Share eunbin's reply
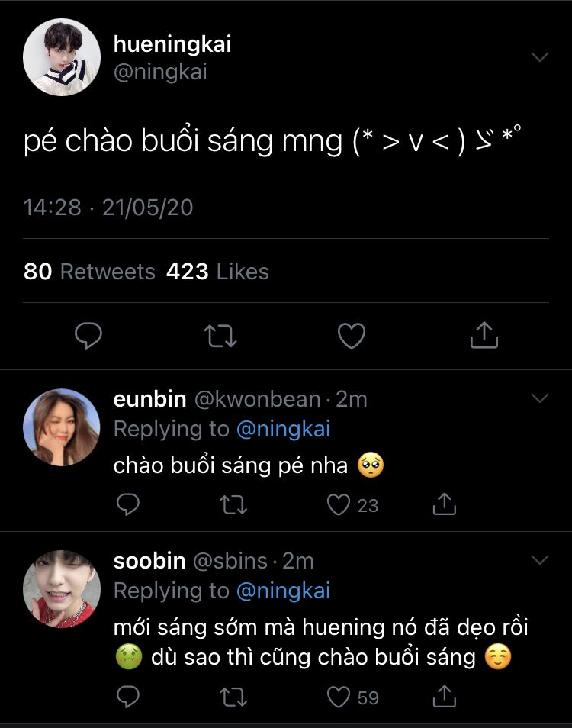The image size is (572, 728). [444, 504]
